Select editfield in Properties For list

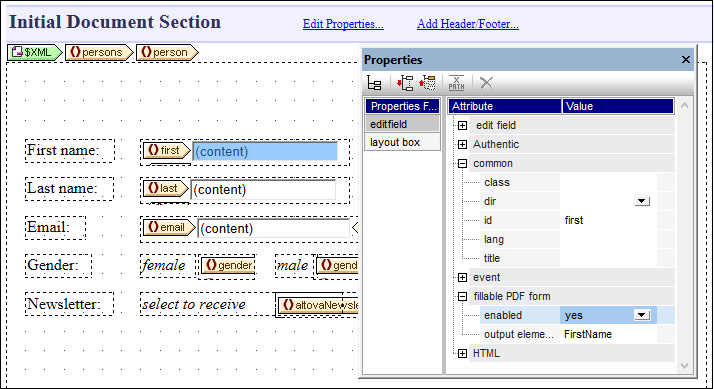coord(402,124)
